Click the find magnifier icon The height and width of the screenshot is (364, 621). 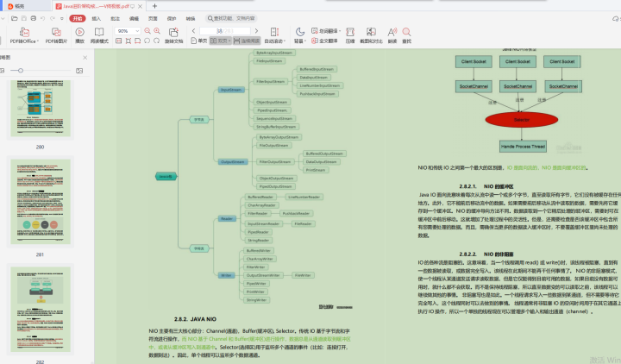(406, 32)
